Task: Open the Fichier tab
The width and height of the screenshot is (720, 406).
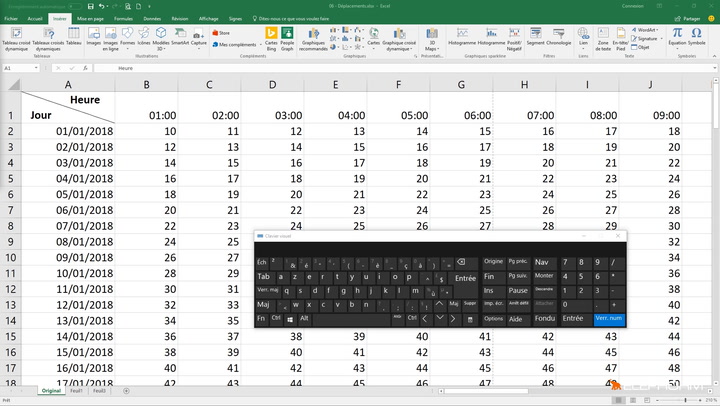Action: pyautogui.click(x=11, y=19)
